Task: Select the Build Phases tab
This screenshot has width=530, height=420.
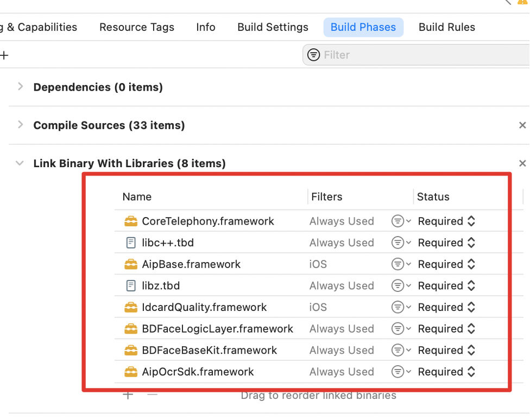Action: coord(363,27)
